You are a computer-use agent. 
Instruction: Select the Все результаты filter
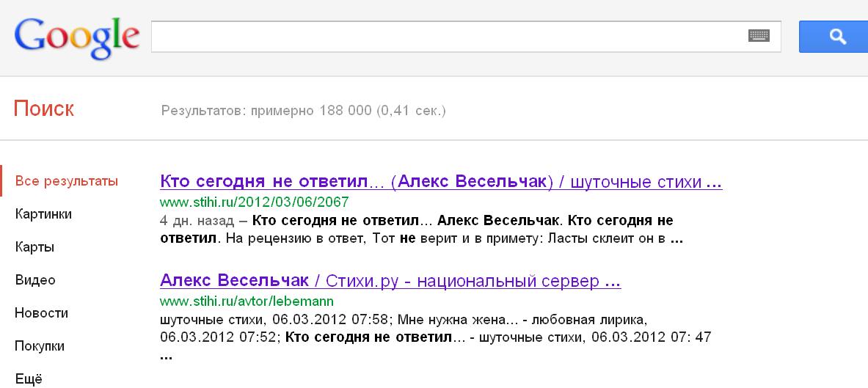tap(67, 181)
